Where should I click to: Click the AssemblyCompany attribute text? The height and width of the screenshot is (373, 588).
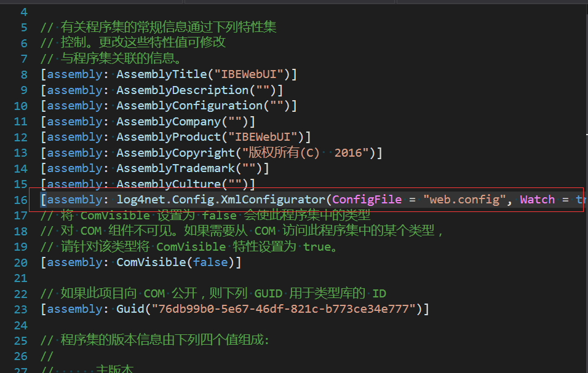coord(169,122)
